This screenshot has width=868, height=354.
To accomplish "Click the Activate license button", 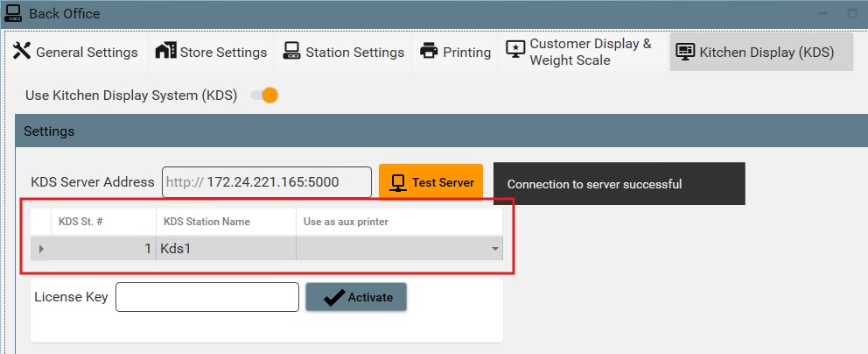I will pyautogui.click(x=356, y=297).
